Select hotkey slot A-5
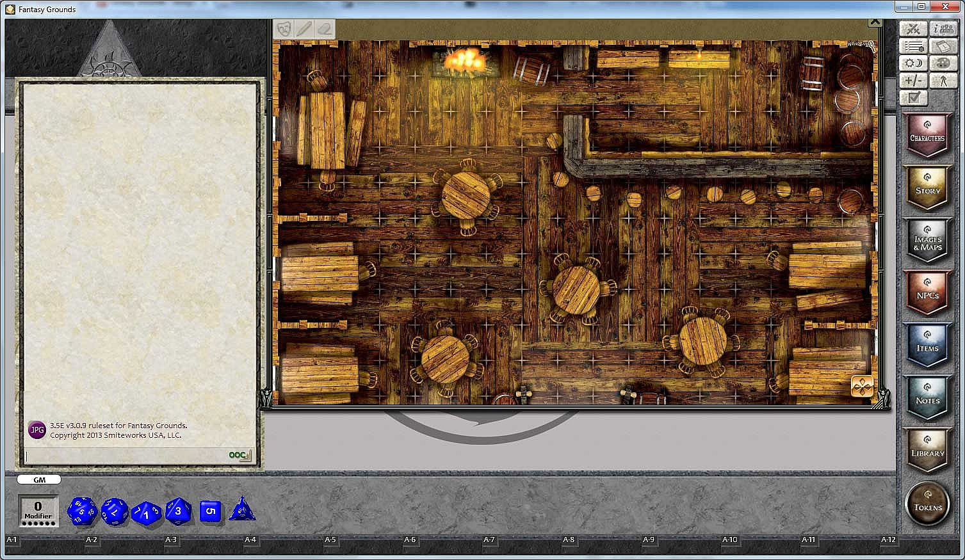 pos(330,540)
